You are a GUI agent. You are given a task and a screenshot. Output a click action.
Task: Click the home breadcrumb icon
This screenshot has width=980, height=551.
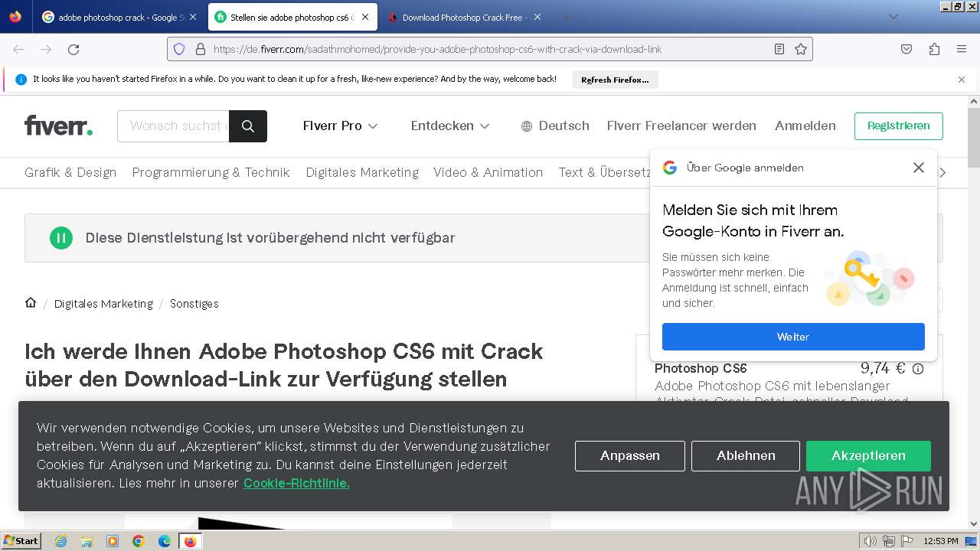[31, 302]
